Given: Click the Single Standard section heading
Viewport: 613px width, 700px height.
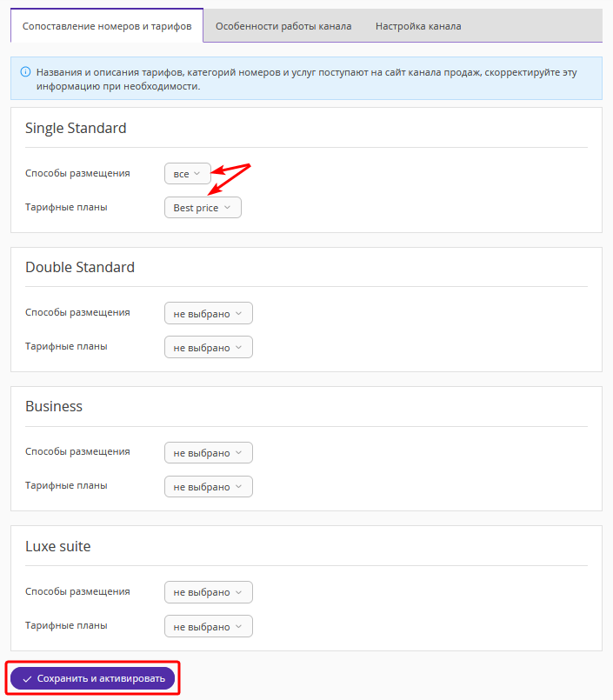Looking at the screenshot, I should click(x=76, y=128).
